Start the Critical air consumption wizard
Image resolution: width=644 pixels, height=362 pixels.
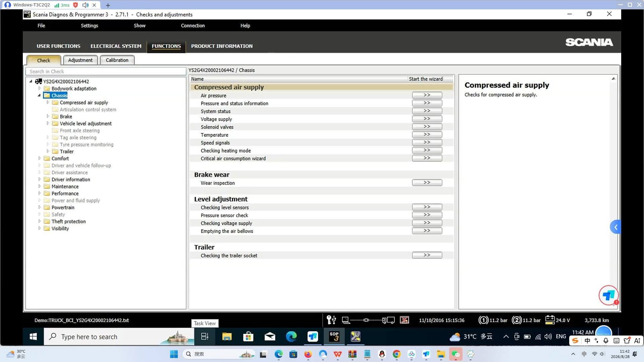[x=427, y=158]
